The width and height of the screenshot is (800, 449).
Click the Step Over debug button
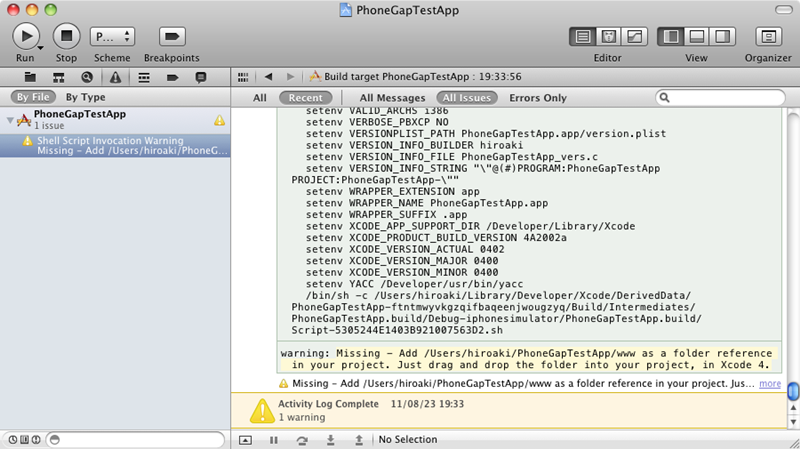point(302,440)
